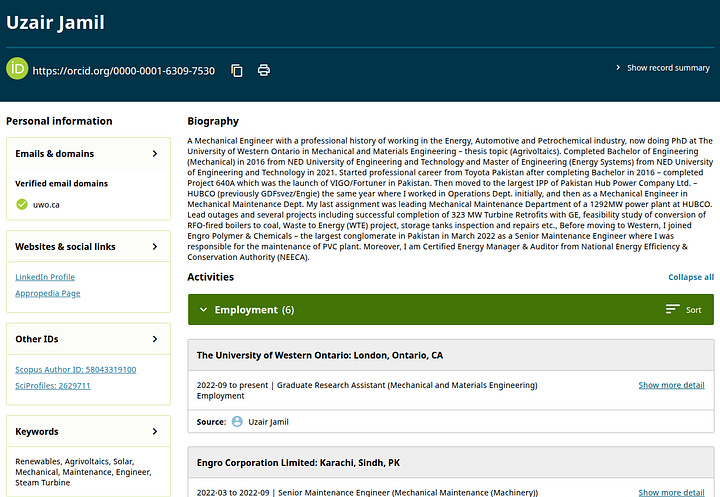Expand the Emails & domains panel
720x497 pixels.
pyautogui.click(x=155, y=153)
